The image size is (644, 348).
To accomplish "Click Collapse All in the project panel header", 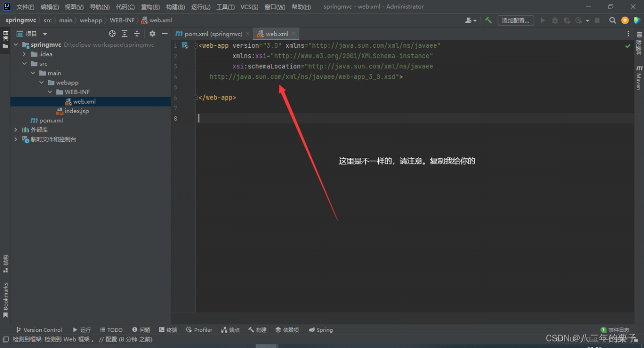I will (136, 34).
